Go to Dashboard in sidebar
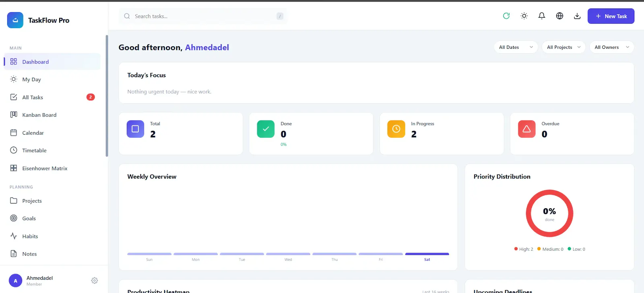The width and height of the screenshot is (644, 293). pos(52,62)
